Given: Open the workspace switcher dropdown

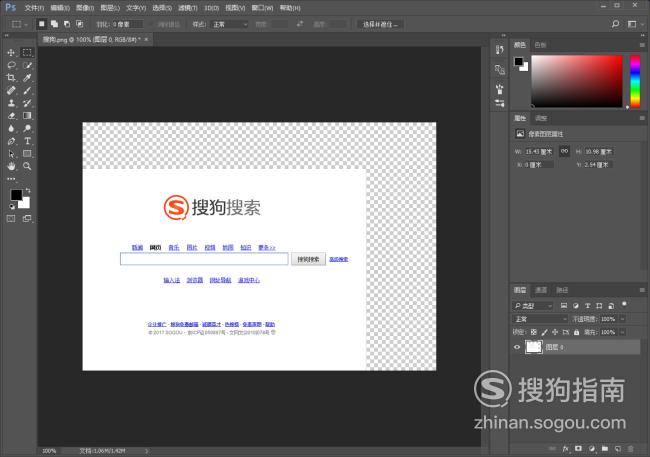Looking at the screenshot, I should pos(635,24).
